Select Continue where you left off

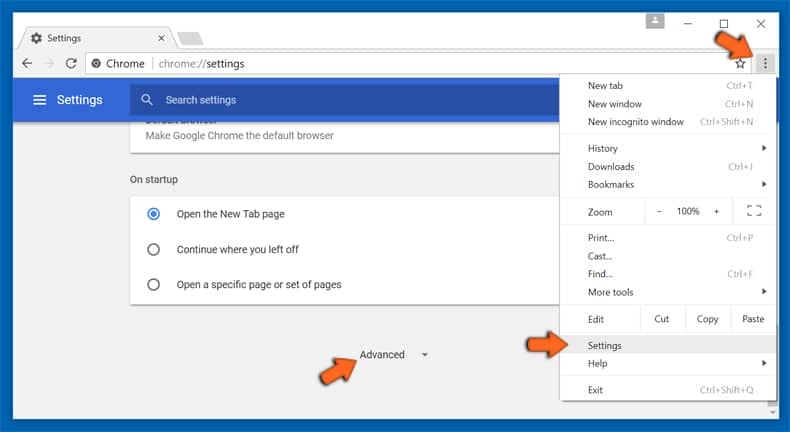click(154, 250)
